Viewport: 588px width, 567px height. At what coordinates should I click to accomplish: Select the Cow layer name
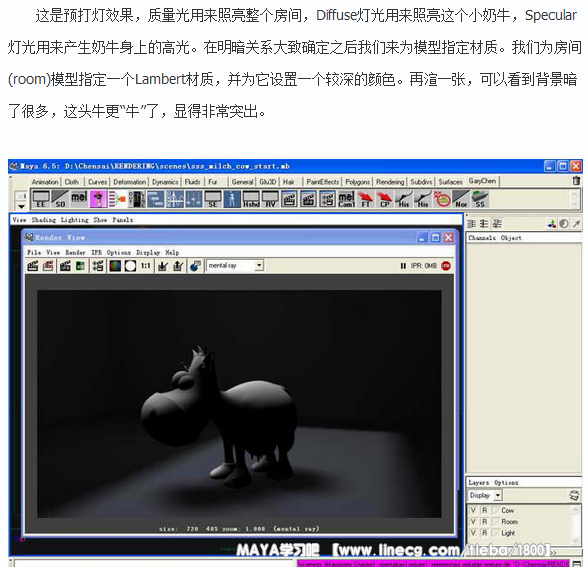click(508, 510)
